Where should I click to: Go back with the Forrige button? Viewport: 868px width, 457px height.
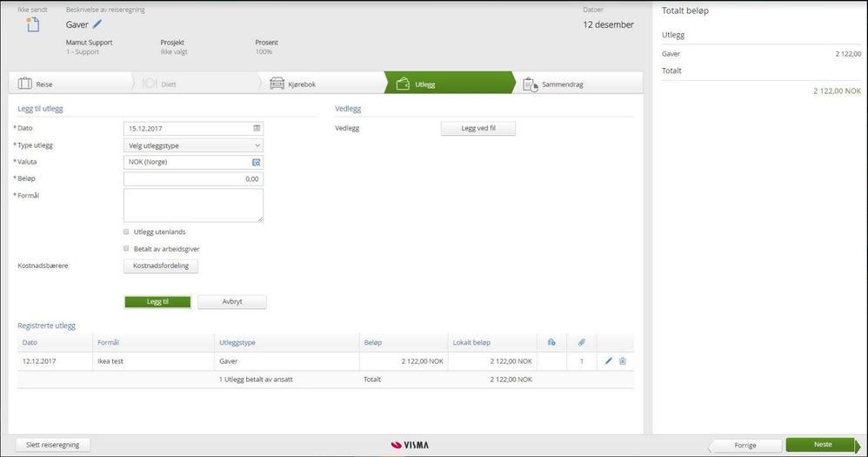tap(745, 446)
